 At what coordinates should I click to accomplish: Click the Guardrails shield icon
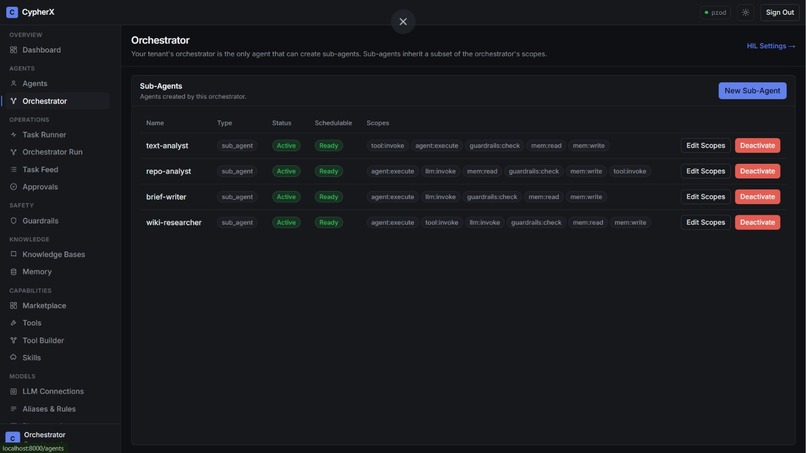click(13, 221)
